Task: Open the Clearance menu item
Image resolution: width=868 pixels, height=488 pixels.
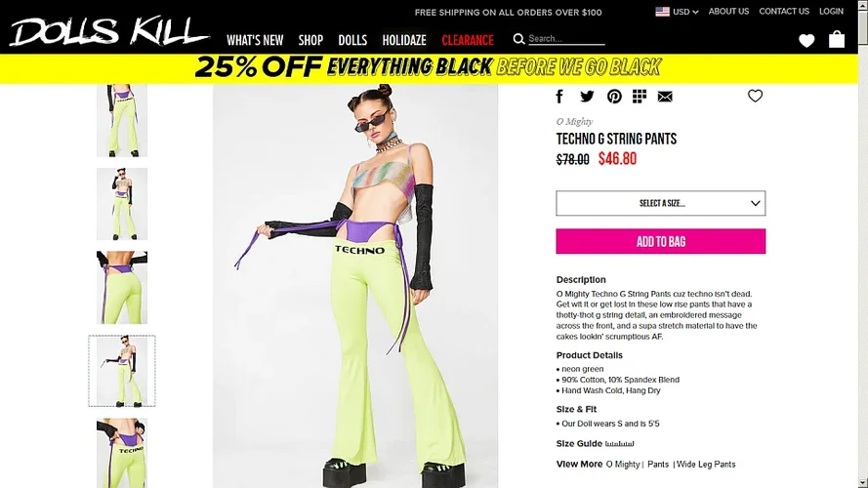Action: (468, 40)
